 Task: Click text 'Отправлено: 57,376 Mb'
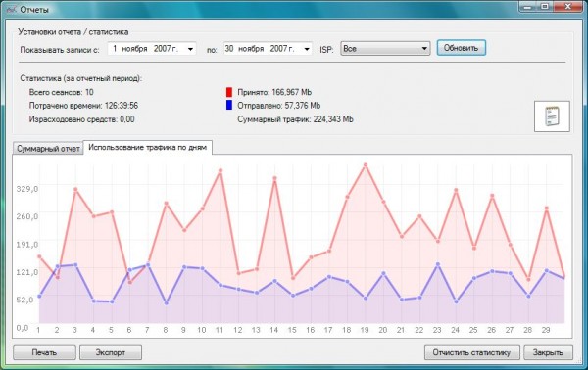coord(279,106)
